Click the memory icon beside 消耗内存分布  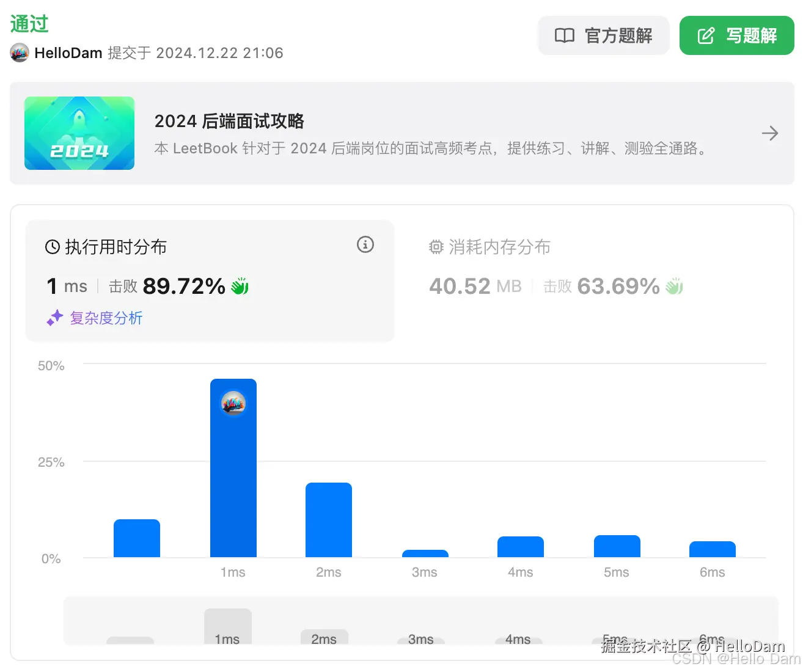(435, 247)
